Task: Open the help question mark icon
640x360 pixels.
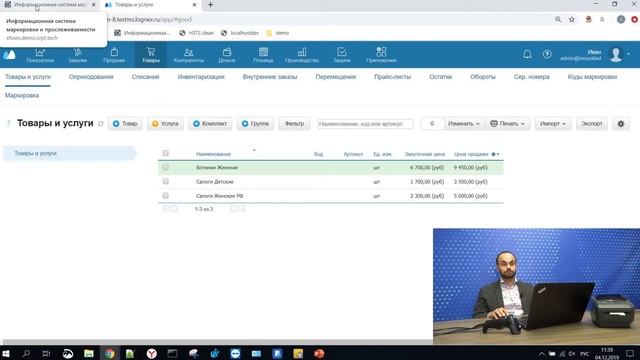Action: 547,54
